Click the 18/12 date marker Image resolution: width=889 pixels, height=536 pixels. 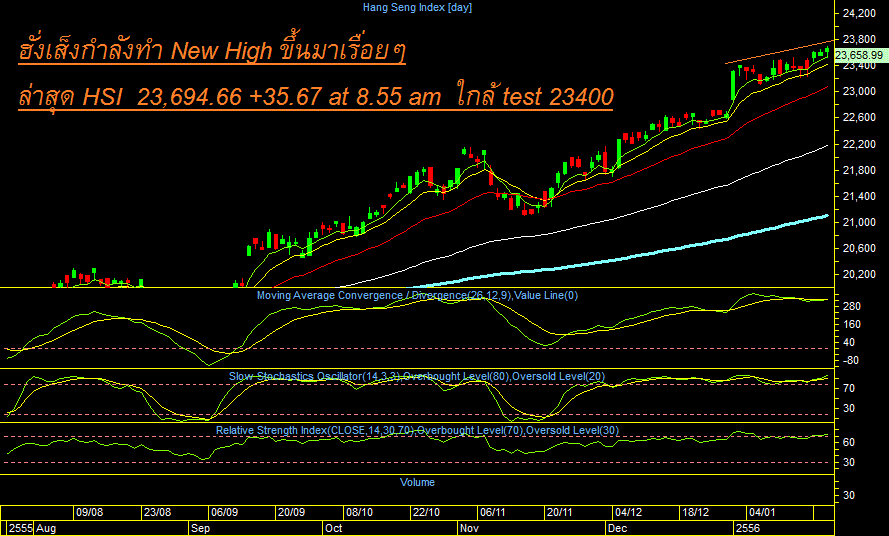pos(695,512)
